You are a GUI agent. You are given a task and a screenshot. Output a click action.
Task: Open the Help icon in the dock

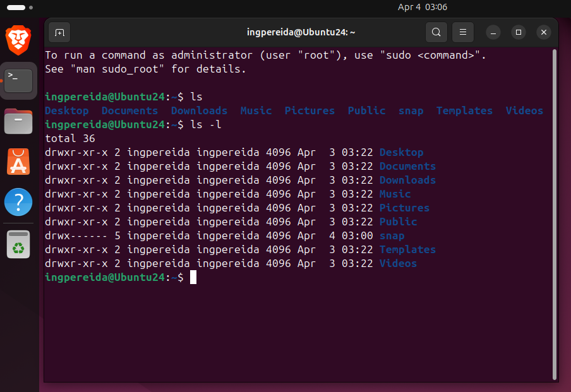(18, 203)
